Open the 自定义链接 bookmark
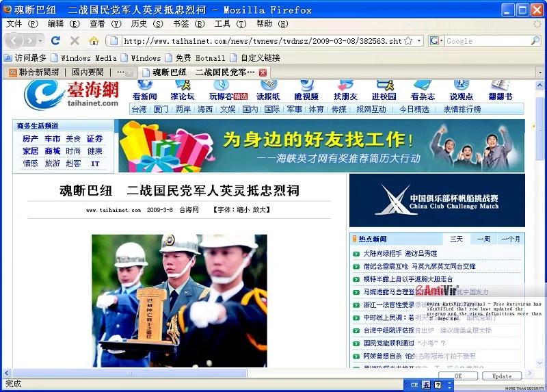This screenshot has height=392, width=547. pos(255,57)
